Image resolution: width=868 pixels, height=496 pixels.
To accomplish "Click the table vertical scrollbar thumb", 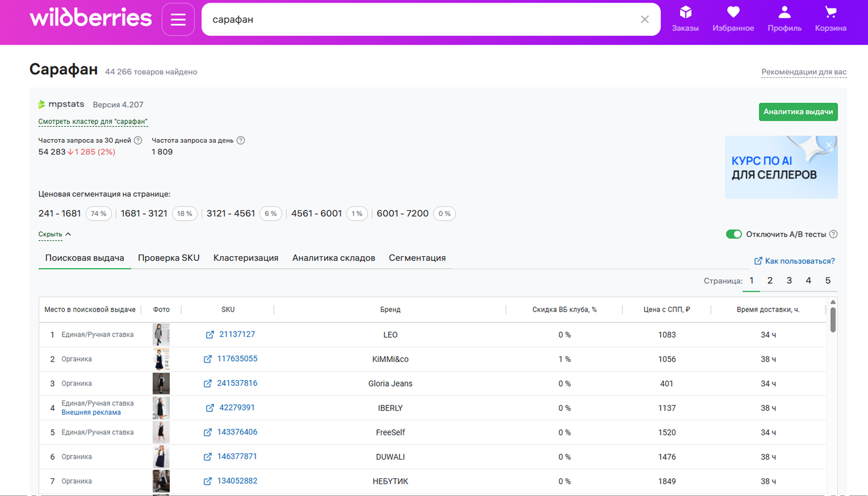I will [x=833, y=320].
